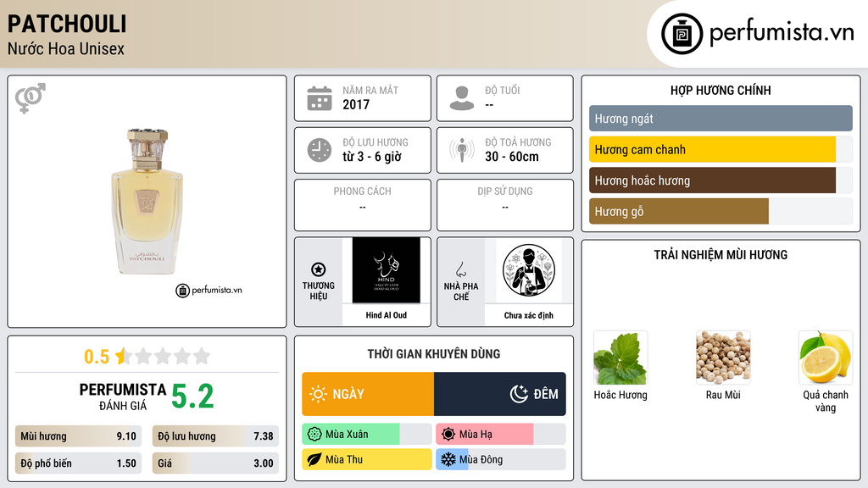Click the unisex gender symbol icon
The width and height of the screenshot is (868, 488).
(31, 98)
